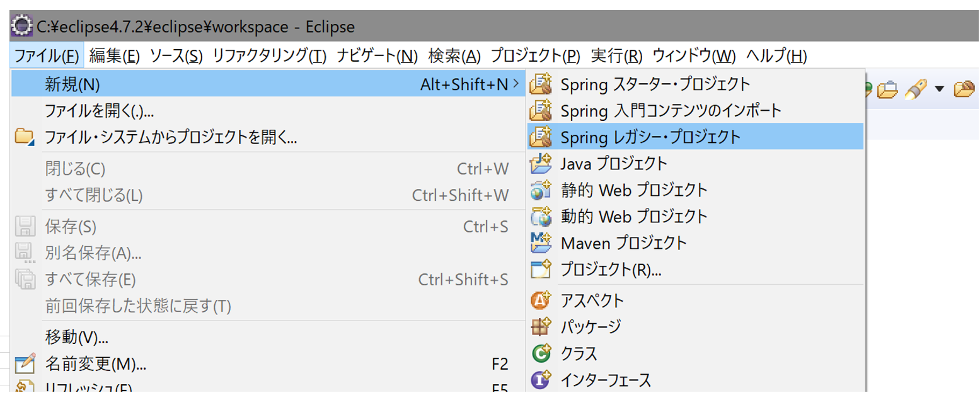Viewport: 980px width, 393px height.
Task: Click the 動的 Web プロジェクト globe icon
Action: (541, 216)
